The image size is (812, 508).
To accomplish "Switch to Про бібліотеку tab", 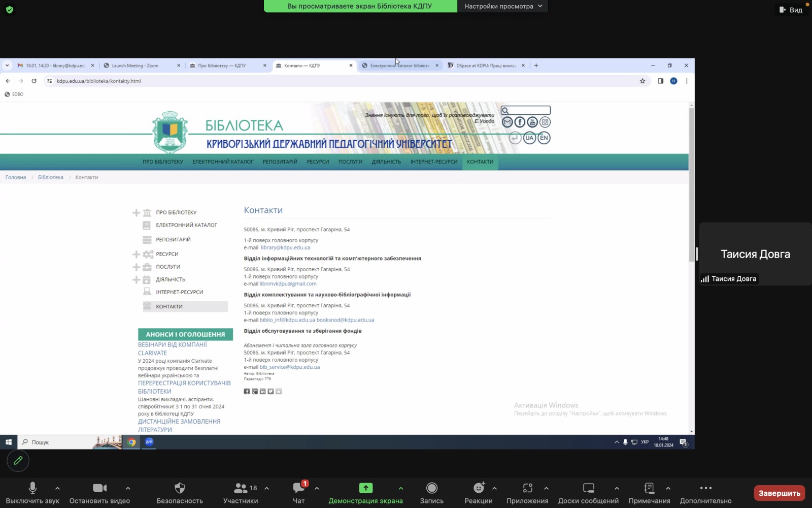I will click(x=228, y=66).
